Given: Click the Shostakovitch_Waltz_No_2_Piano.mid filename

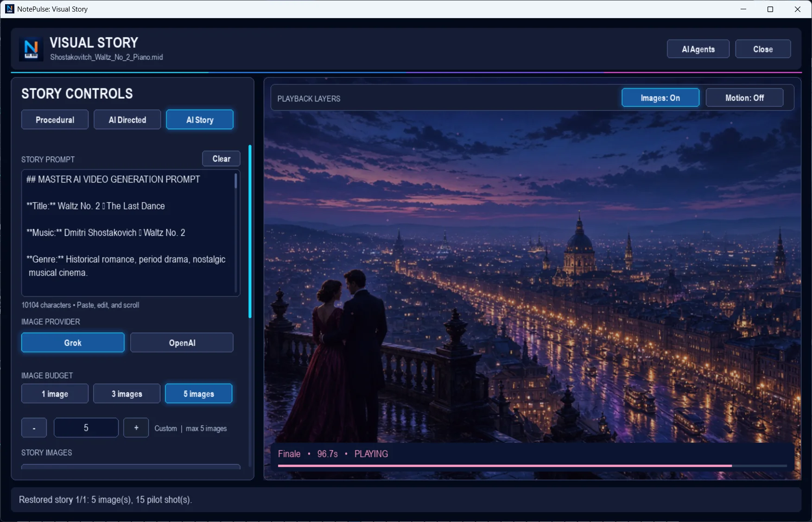Looking at the screenshot, I should click(x=107, y=57).
